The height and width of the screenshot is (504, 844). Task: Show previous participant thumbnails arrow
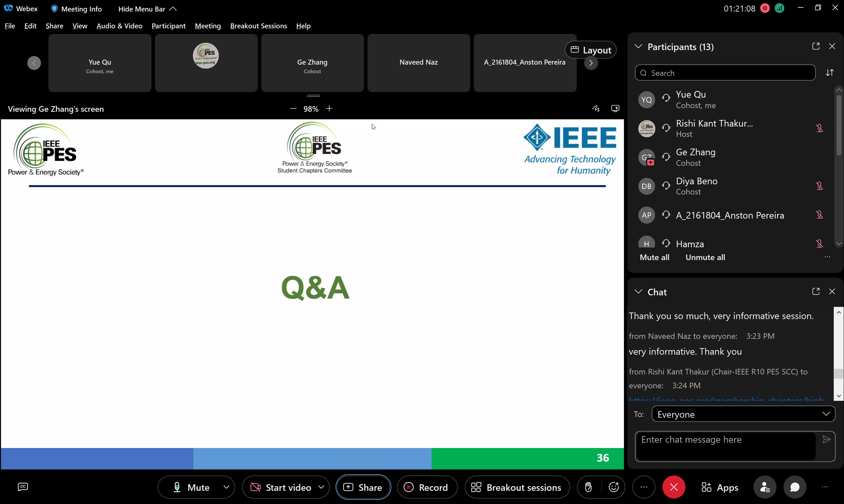pyautogui.click(x=34, y=63)
